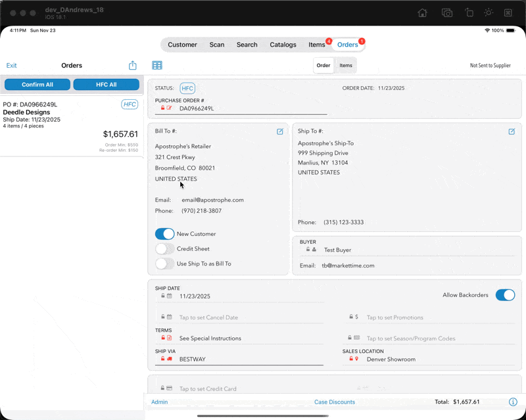Tap the share icon beside Orders title
Image resolution: width=526 pixels, height=420 pixels.
tap(133, 65)
